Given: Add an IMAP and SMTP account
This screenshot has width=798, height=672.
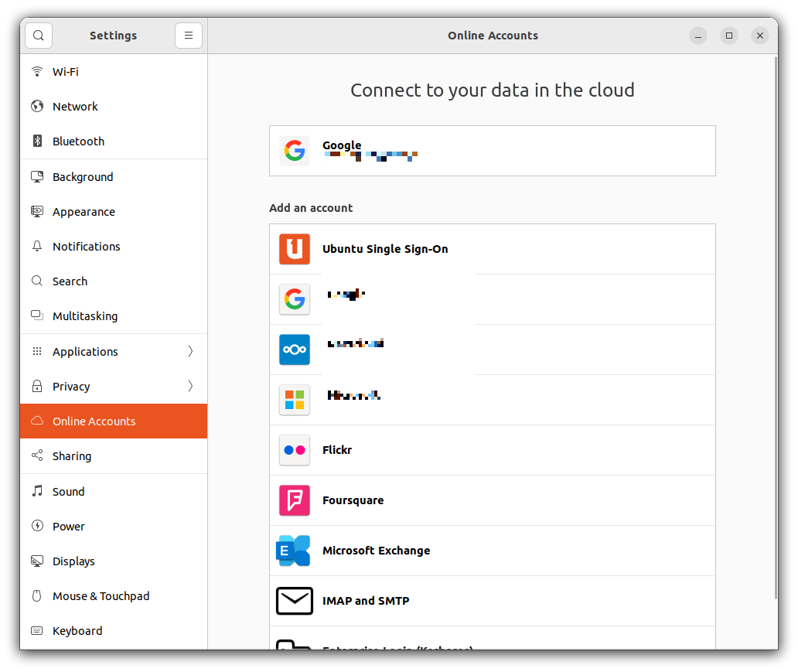Looking at the screenshot, I should click(x=492, y=601).
